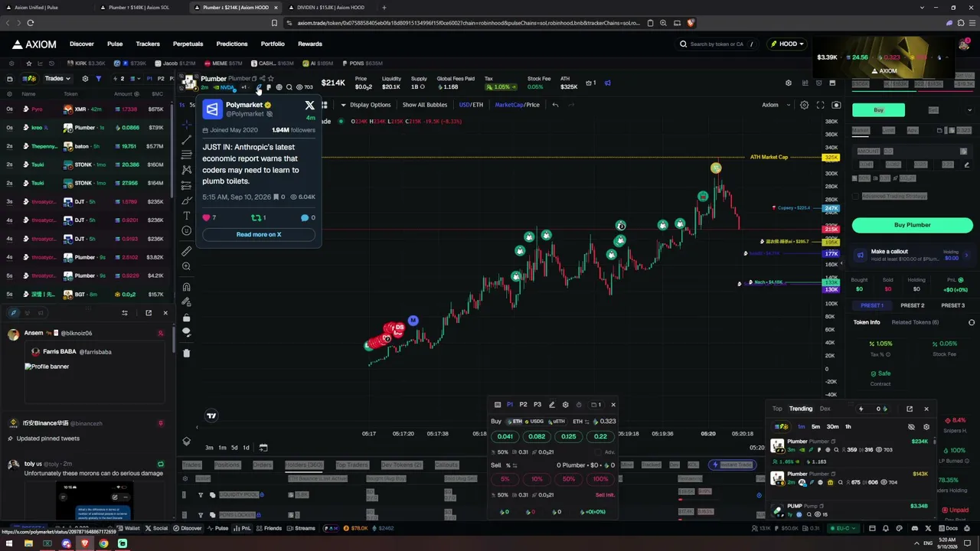Viewport: 980px width, 551px height.
Task: Select the trend line drawing tool
Action: coord(186,139)
